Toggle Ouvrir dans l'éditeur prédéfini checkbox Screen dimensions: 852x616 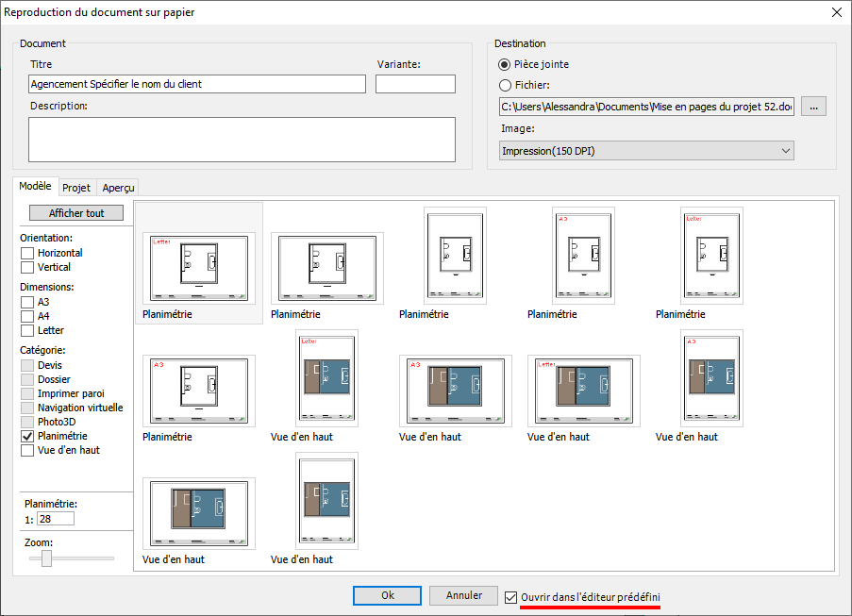click(510, 597)
